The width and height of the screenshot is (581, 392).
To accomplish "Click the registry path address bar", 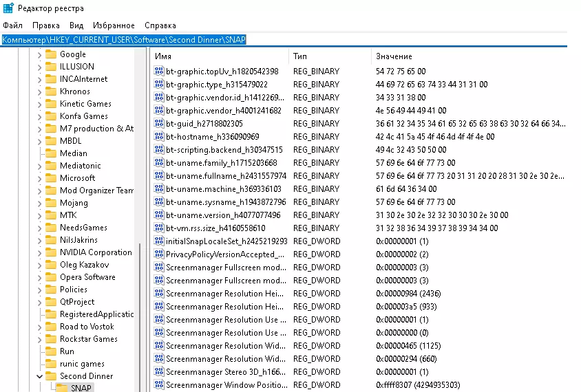I will click(x=284, y=40).
